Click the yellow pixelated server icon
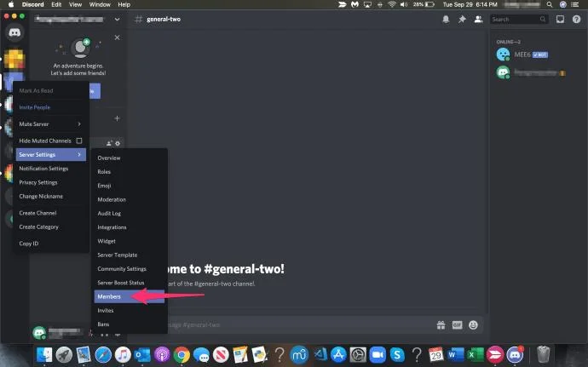Image resolution: width=588 pixels, height=367 pixels. click(x=14, y=59)
